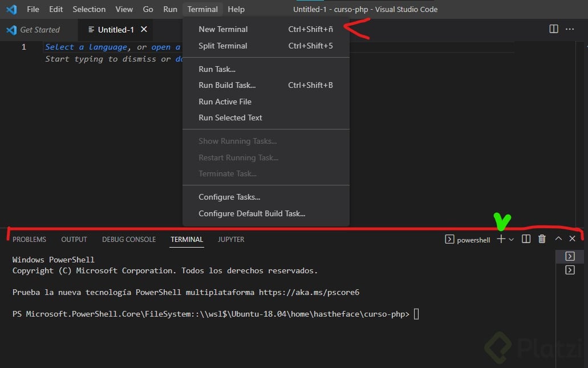Split the editor using the top-right icon
Viewport: 588px width, 368px height.
pos(553,29)
